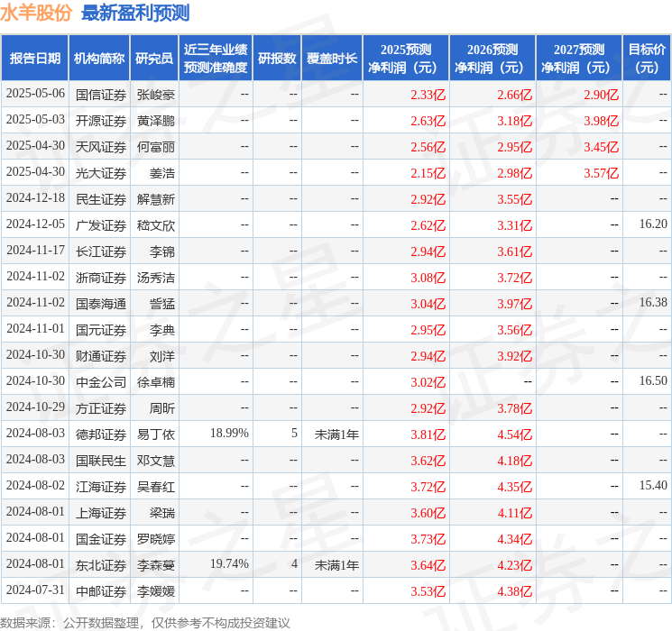Select the 研究员 column header

154,59
